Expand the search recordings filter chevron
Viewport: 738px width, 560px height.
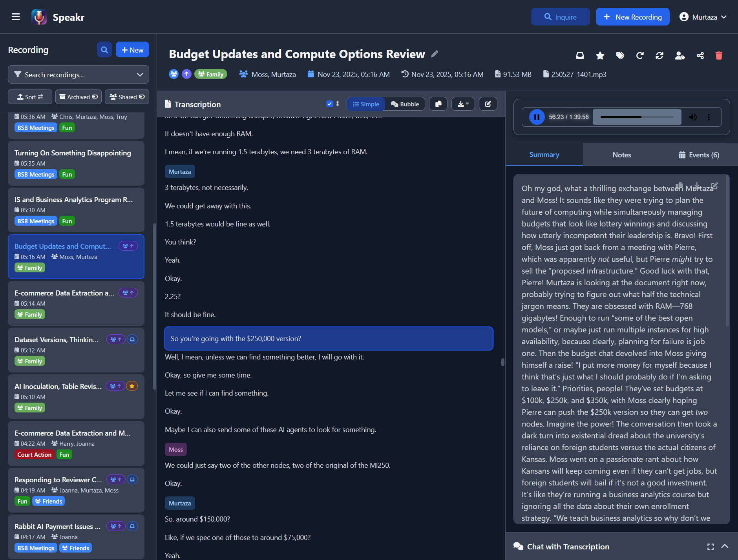139,74
